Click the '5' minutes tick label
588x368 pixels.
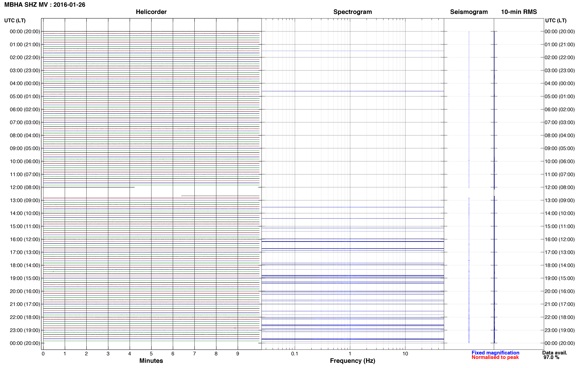(151, 354)
